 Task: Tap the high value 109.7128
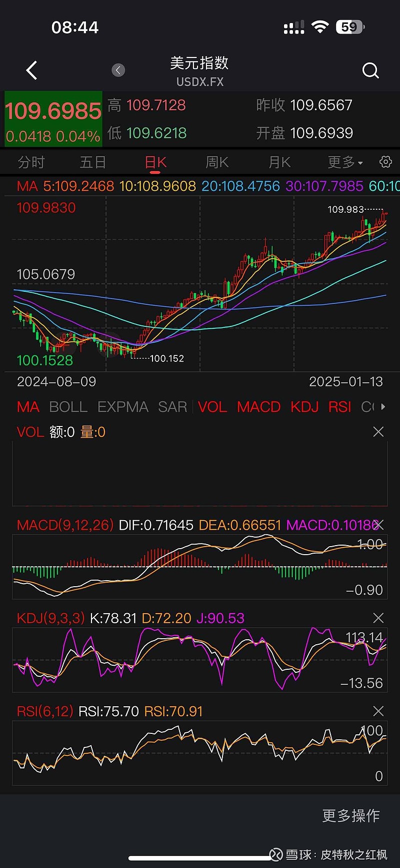(156, 105)
